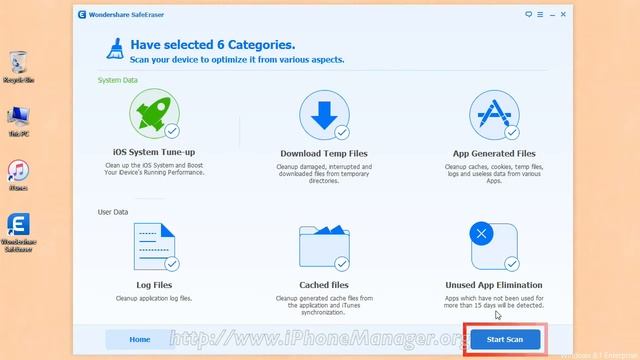640x360 pixels.
Task: Select the Recycle Bin desktop icon
Action: pos(18,68)
